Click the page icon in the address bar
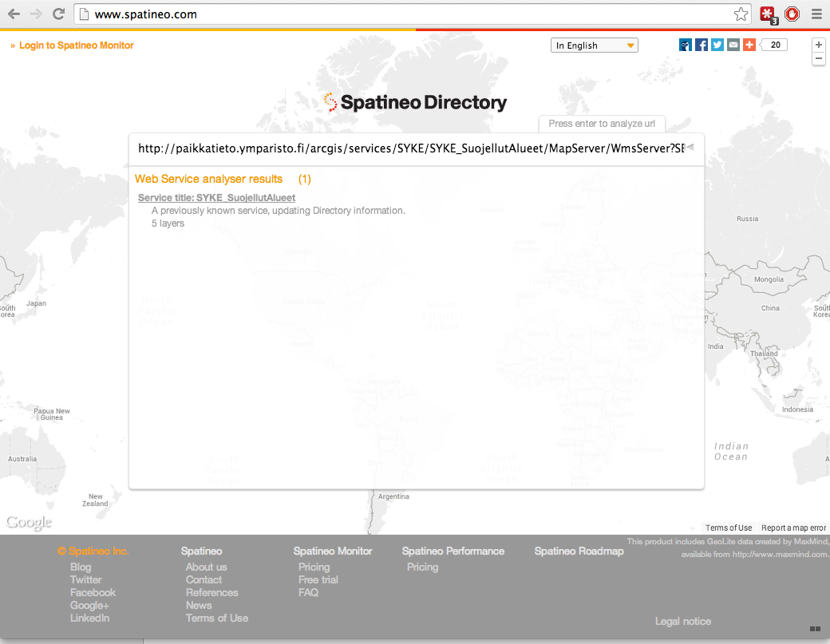The height and width of the screenshot is (644, 830). tap(84, 14)
